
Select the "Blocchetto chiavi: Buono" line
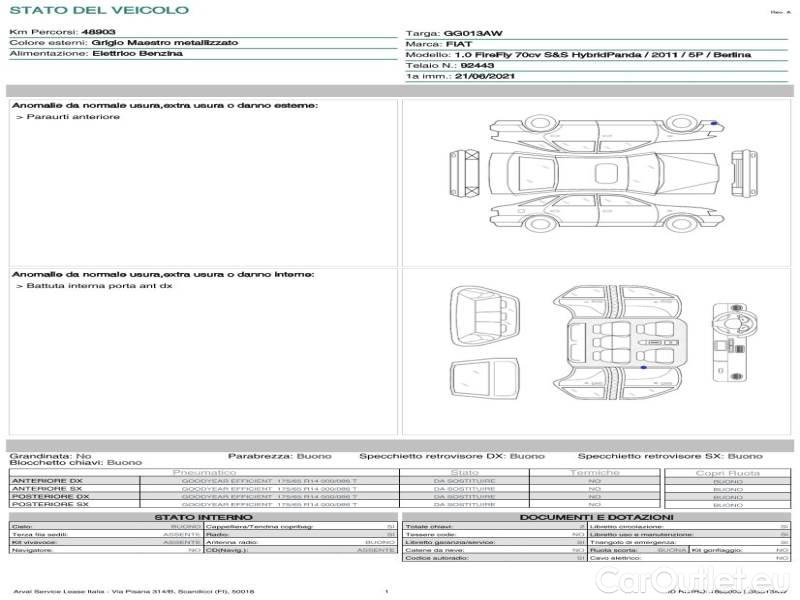(76, 463)
